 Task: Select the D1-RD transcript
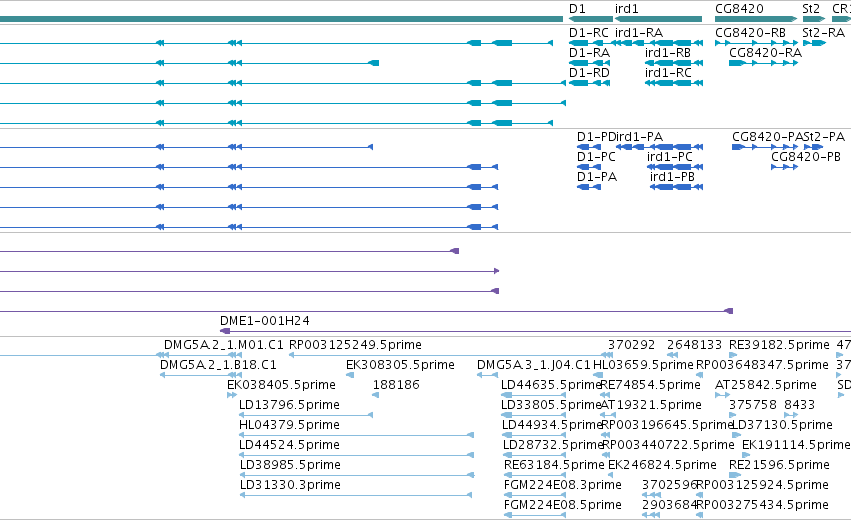point(589,73)
